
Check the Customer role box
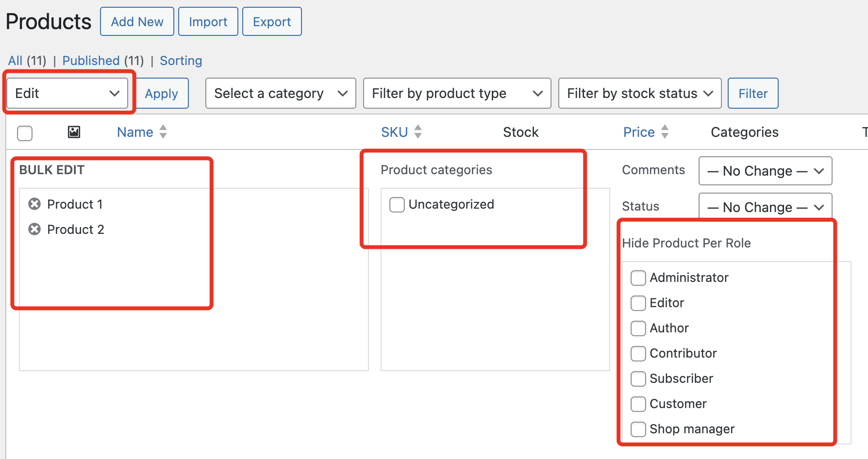(x=638, y=404)
